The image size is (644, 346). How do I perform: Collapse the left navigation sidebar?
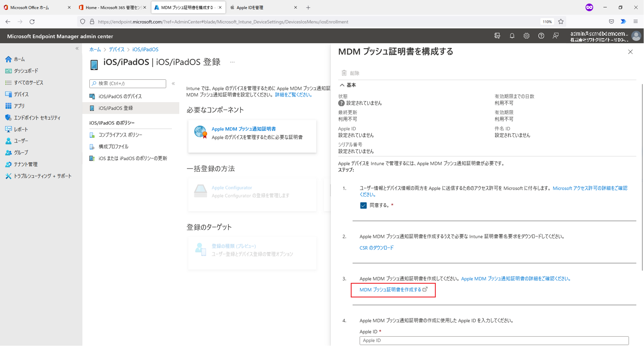click(77, 48)
